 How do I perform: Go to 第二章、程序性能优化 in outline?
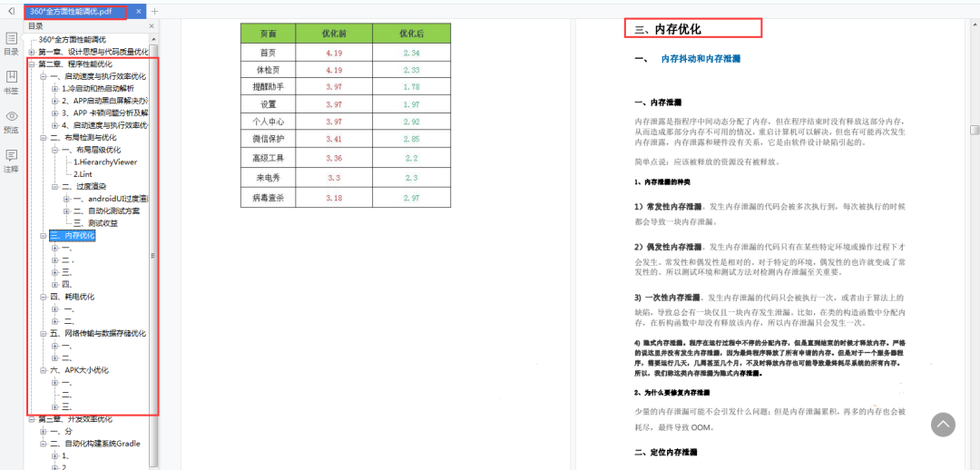pos(75,64)
